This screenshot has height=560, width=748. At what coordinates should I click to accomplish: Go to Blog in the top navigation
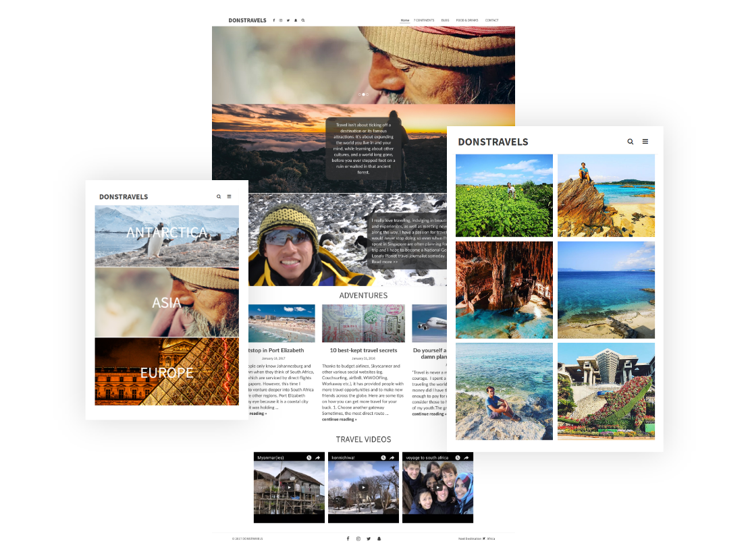click(x=445, y=20)
